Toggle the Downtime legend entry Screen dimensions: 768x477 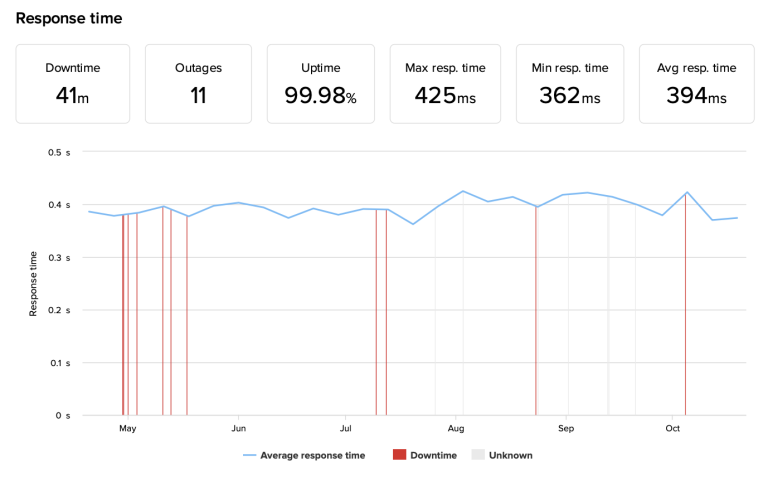click(x=425, y=455)
